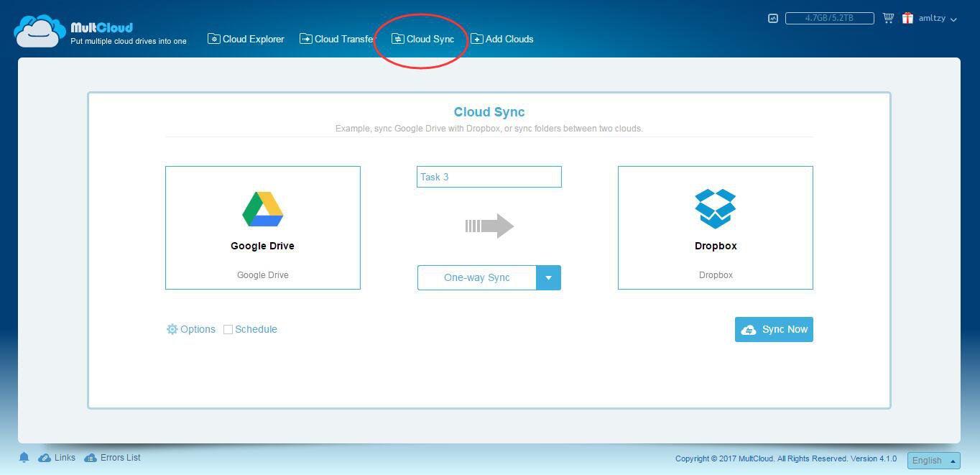Click the sync direction arrow
The height and width of the screenshot is (475, 980).
click(489, 226)
